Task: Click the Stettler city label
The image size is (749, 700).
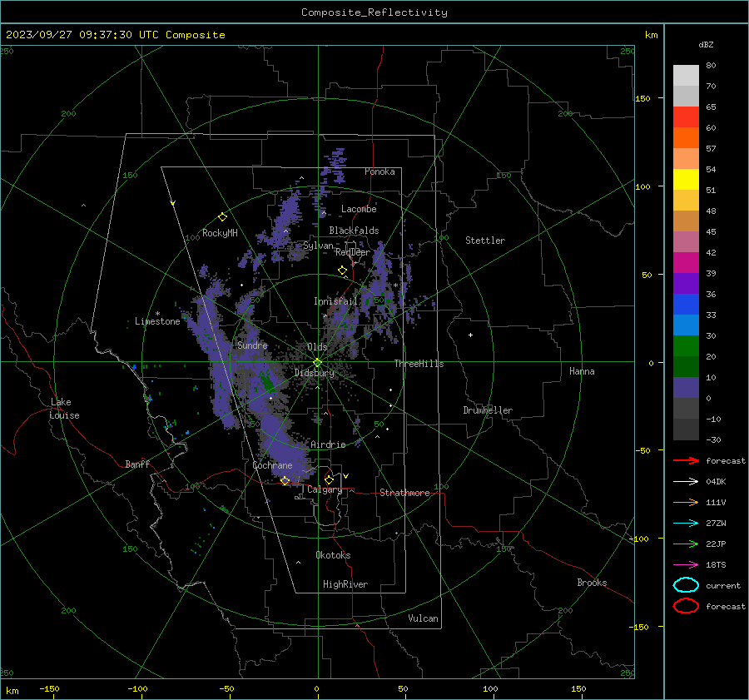Action: pos(485,241)
